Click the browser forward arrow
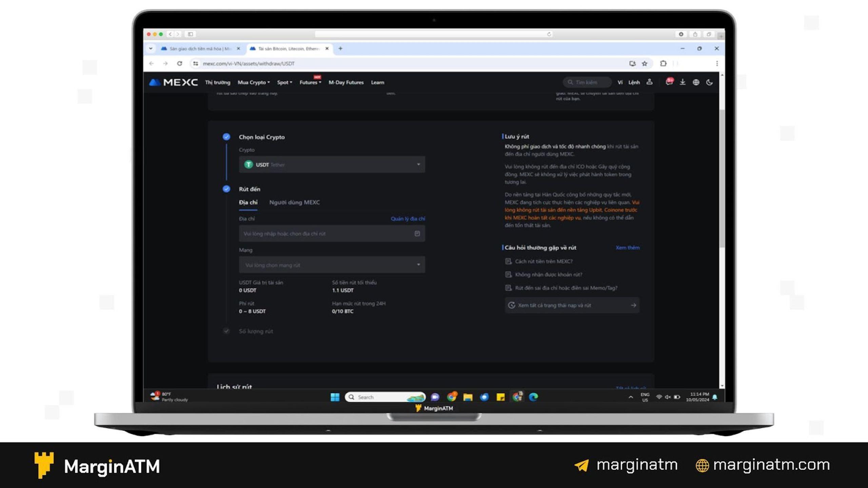This screenshot has width=868, height=488. pos(165,63)
